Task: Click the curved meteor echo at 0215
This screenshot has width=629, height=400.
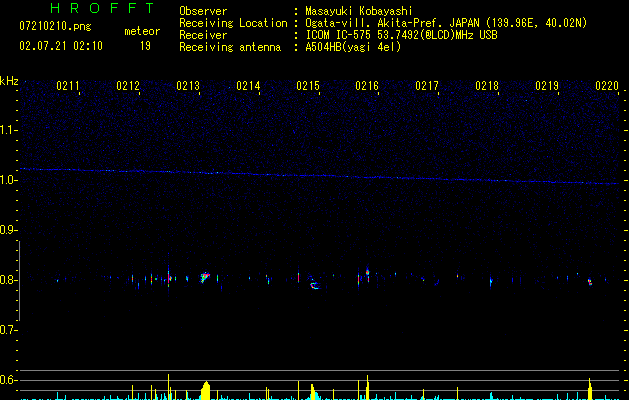Action: click(x=314, y=285)
